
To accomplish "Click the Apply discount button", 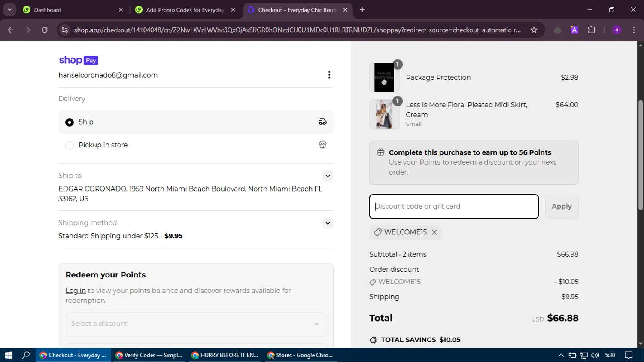I will [562, 207].
